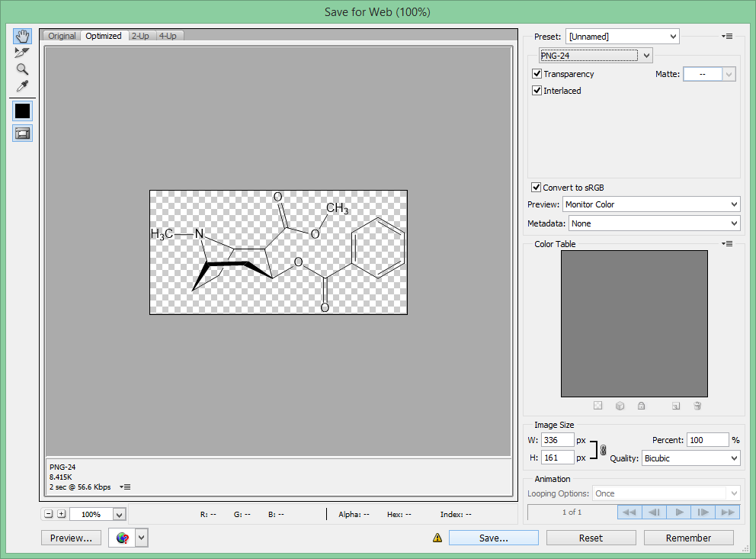
Task: Uncheck the Transparency checkbox
Action: click(x=537, y=74)
